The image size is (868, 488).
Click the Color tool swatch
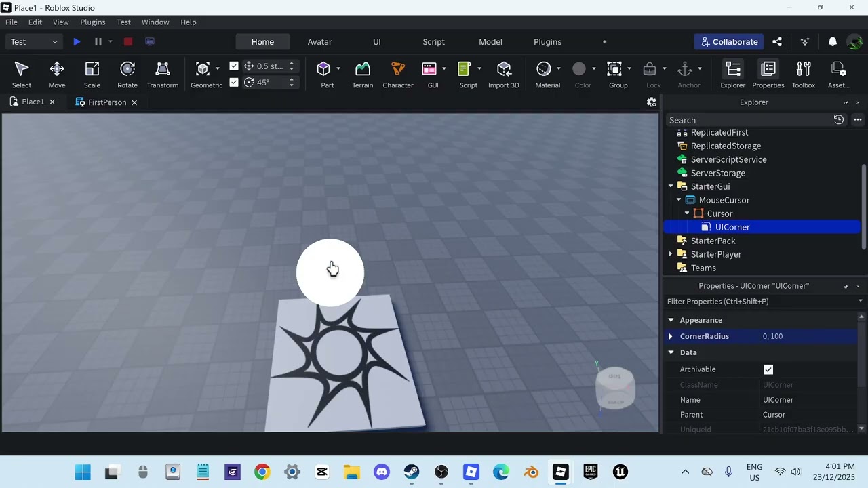pyautogui.click(x=579, y=68)
